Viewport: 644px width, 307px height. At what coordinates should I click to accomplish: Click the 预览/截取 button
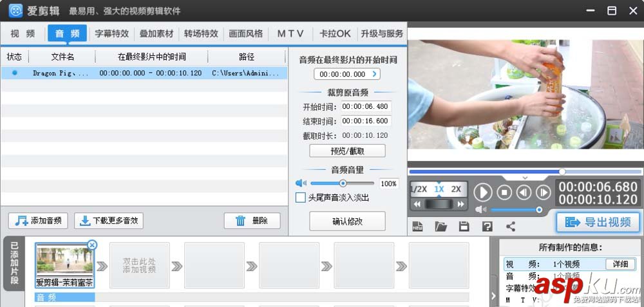347,151
